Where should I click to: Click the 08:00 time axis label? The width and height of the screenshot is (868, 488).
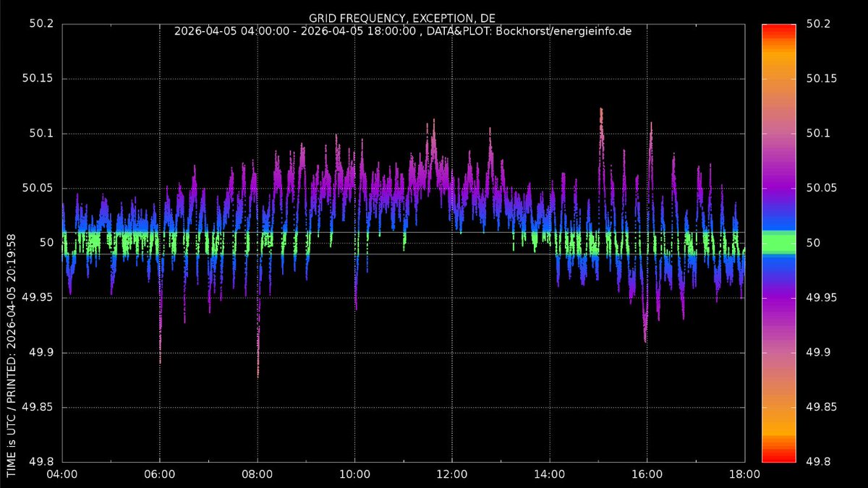(x=258, y=475)
